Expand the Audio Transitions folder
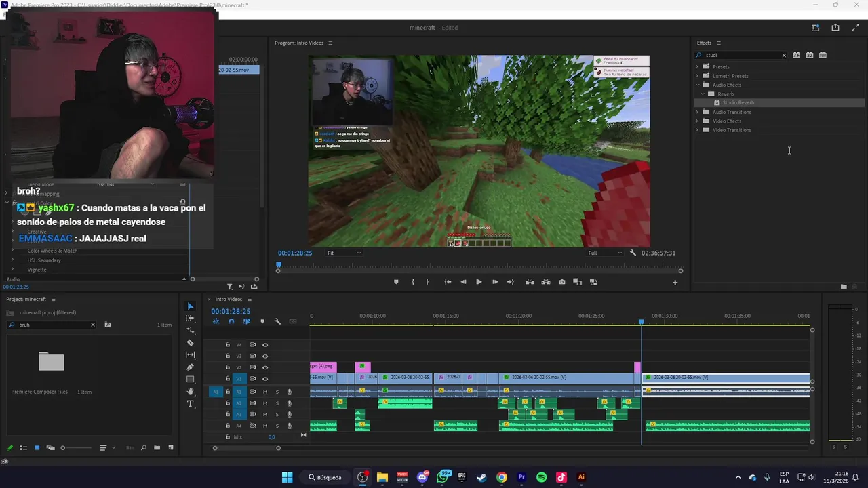868x488 pixels. tap(697, 112)
